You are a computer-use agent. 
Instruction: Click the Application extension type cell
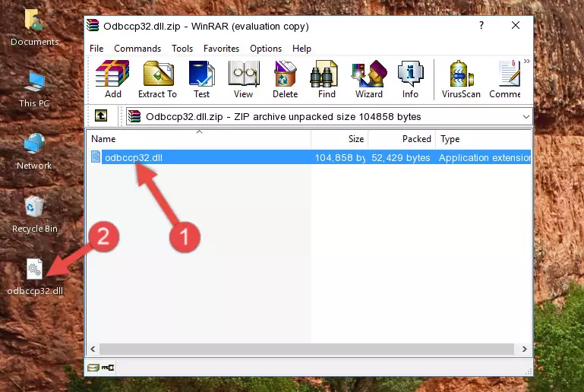(x=485, y=157)
